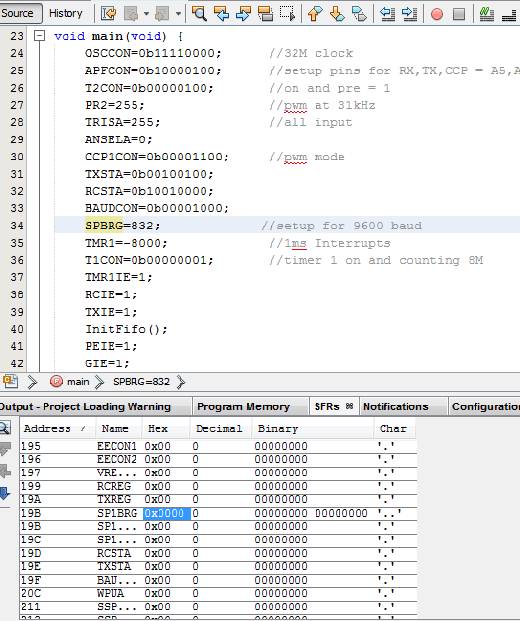Select the WPUA register row
Image resolution: width=520 pixels, height=621 pixels.
218,593
